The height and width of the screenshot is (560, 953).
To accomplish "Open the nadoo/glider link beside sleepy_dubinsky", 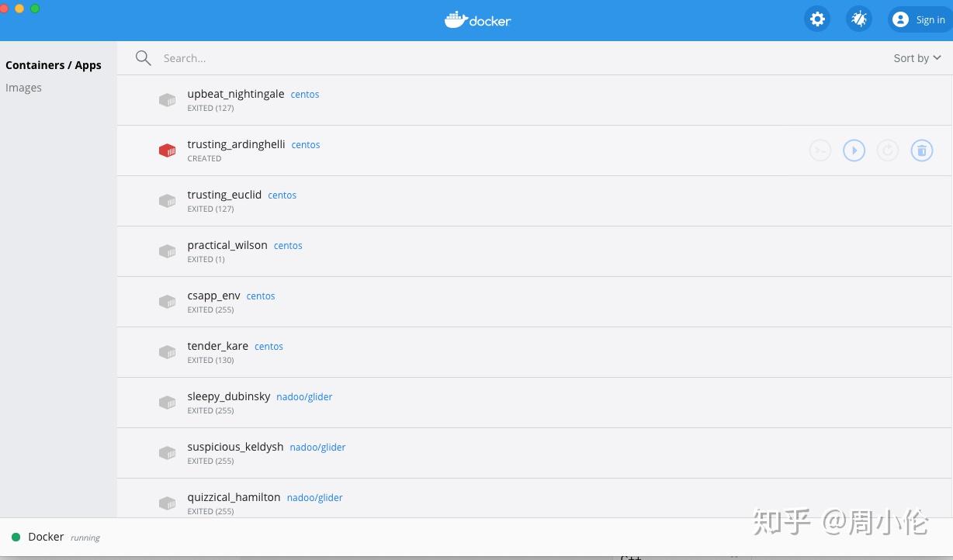I will click(x=304, y=396).
